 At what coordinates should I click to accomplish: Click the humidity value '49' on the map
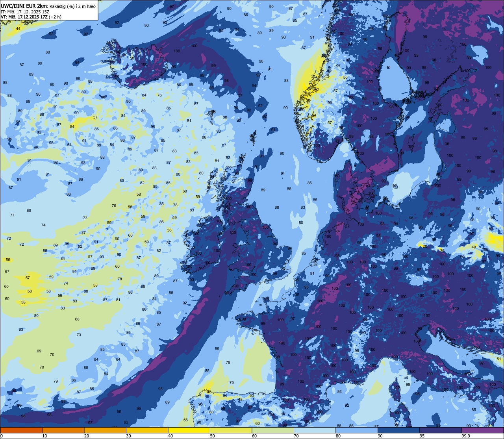pyautogui.click(x=474, y=247)
